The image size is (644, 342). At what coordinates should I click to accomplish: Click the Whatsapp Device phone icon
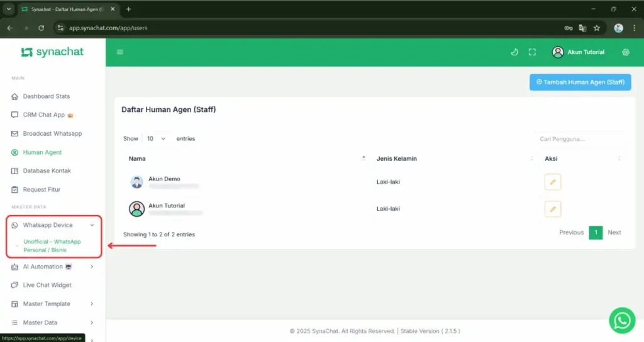pyautogui.click(x=15, y=225)
